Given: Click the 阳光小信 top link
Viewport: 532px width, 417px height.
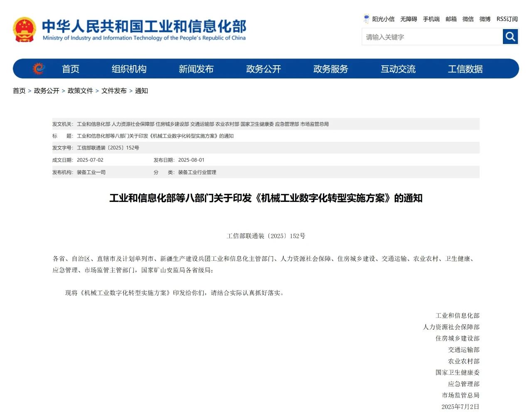Looking at the screenshot, I should [x=383, y=19].
